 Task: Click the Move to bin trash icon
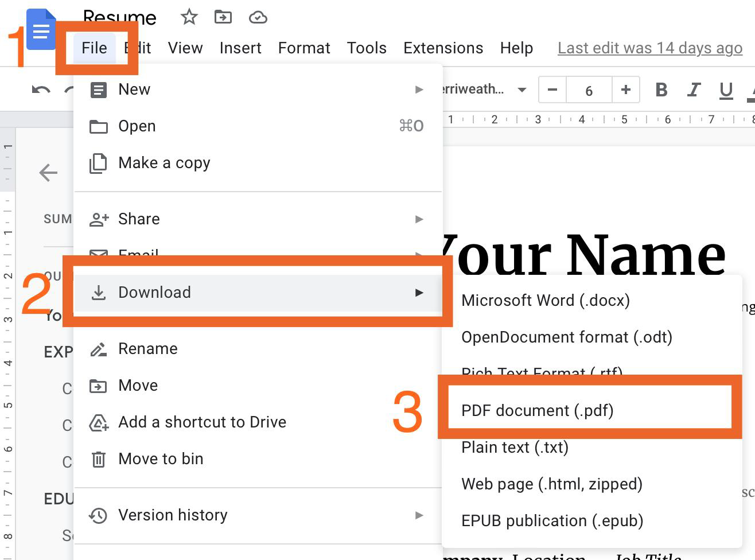tap(99, 459)
